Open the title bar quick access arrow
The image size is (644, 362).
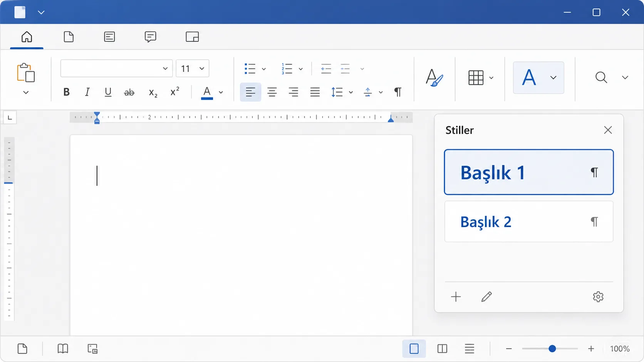point(41,12)
